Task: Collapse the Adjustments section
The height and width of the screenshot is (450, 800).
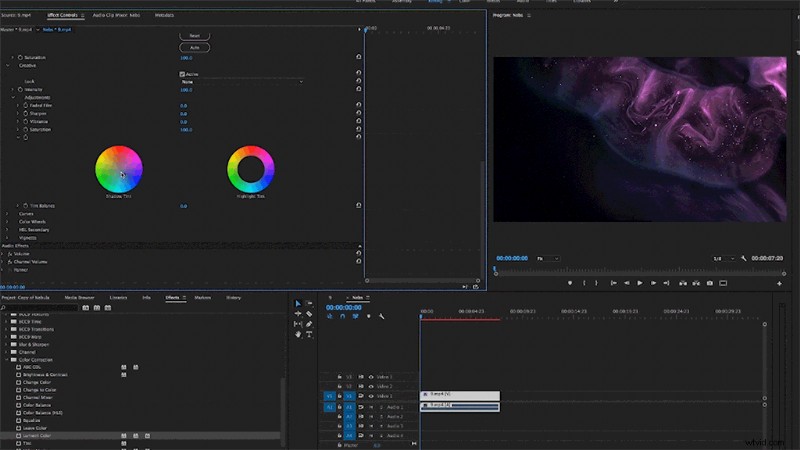Action: [x=13, y=97]
